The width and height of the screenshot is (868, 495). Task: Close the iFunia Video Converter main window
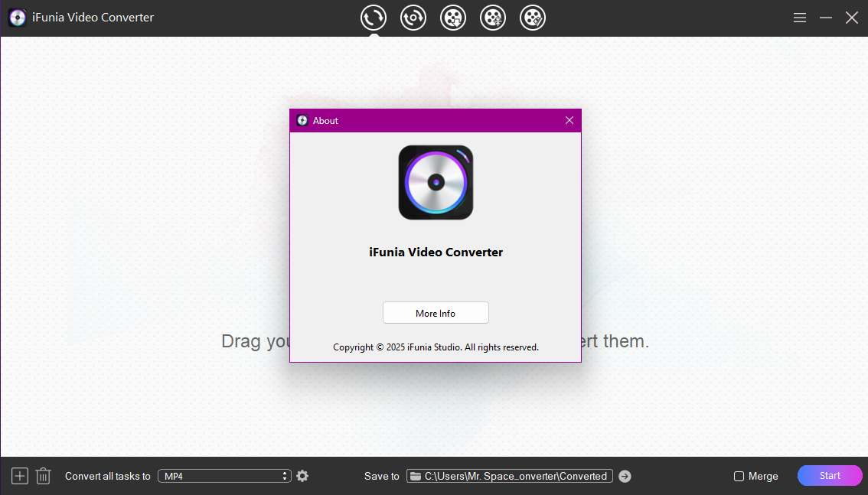tap(852, 18)
